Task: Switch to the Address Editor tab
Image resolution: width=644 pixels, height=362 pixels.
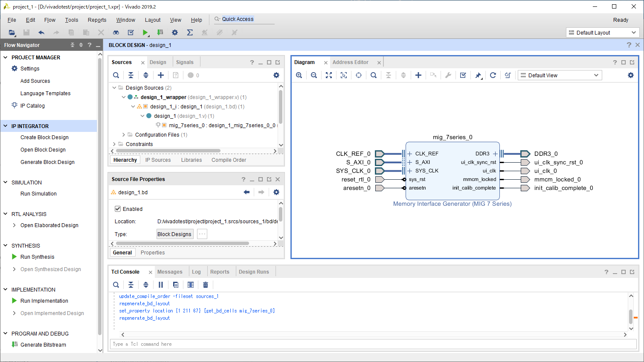Action: (350, 62)
